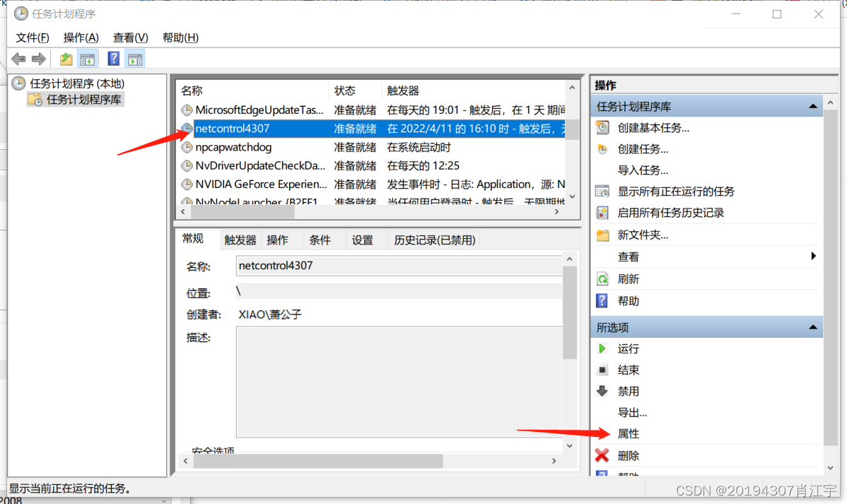Collapse the 任务计划程序库 actions section

click(x=813, y=107)
